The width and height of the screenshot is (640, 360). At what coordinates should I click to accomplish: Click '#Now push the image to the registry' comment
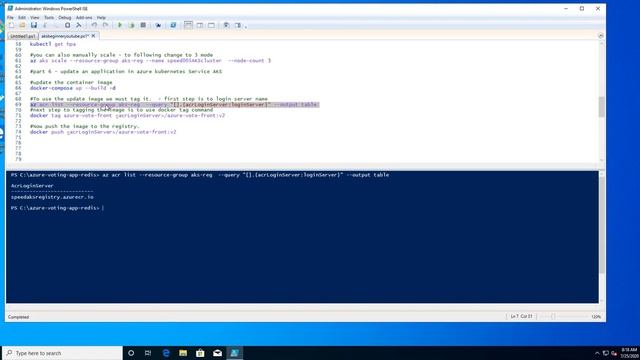pyautogui.click(x=84, y=127)
